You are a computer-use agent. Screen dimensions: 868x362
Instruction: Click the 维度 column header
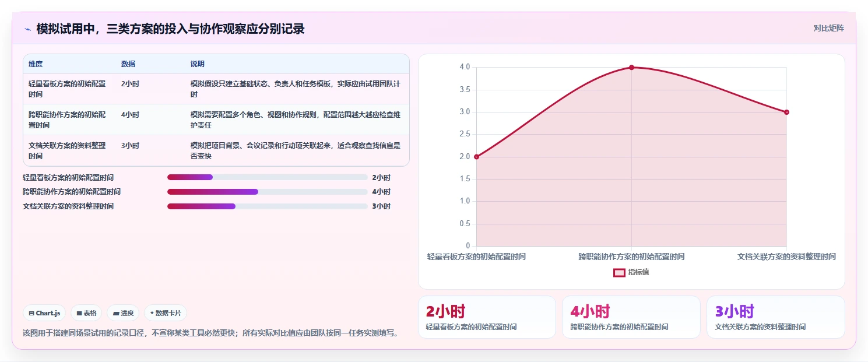click(x=36, y=64)
